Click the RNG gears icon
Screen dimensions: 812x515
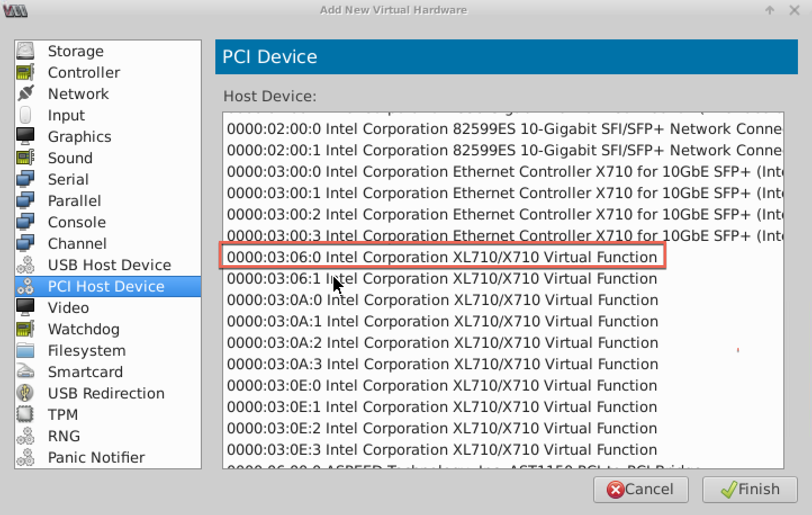pyautogui.click(x=25, y=436)
